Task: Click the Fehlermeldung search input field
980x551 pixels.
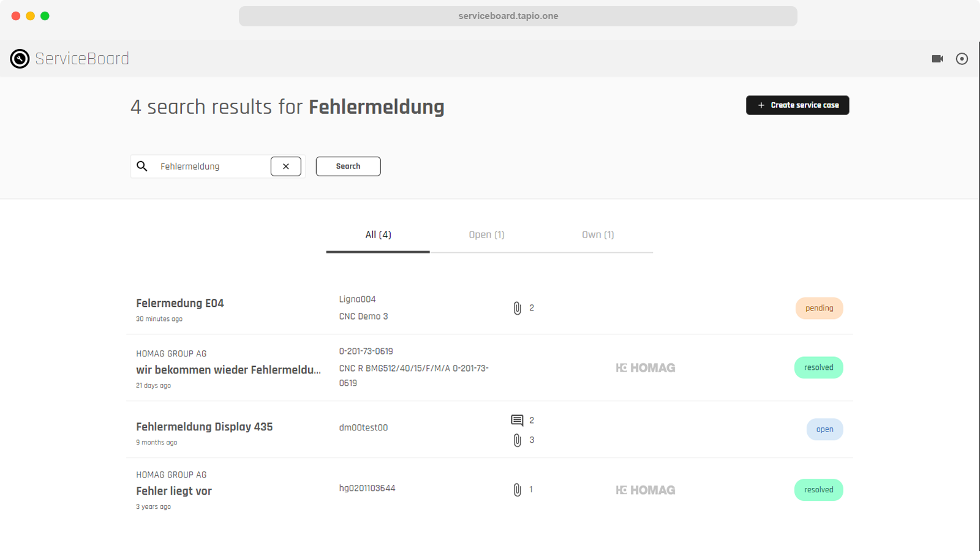Action: pyautogui.click(x=211, y=167)
